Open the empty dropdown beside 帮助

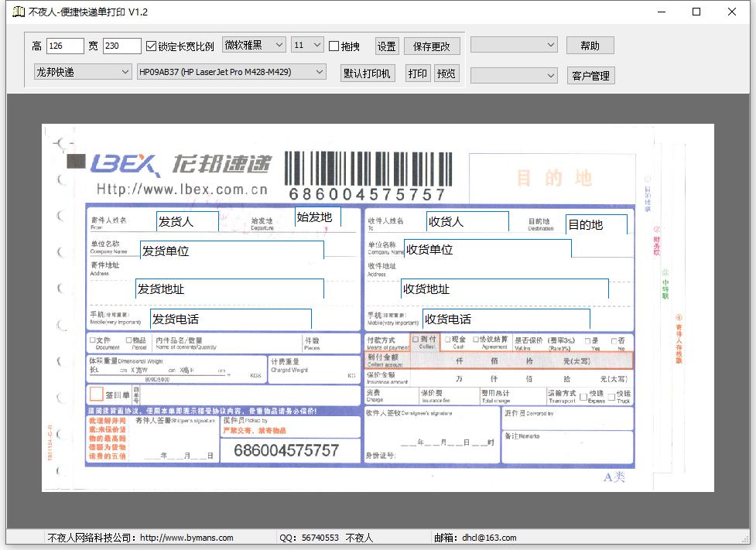[514, 46]
